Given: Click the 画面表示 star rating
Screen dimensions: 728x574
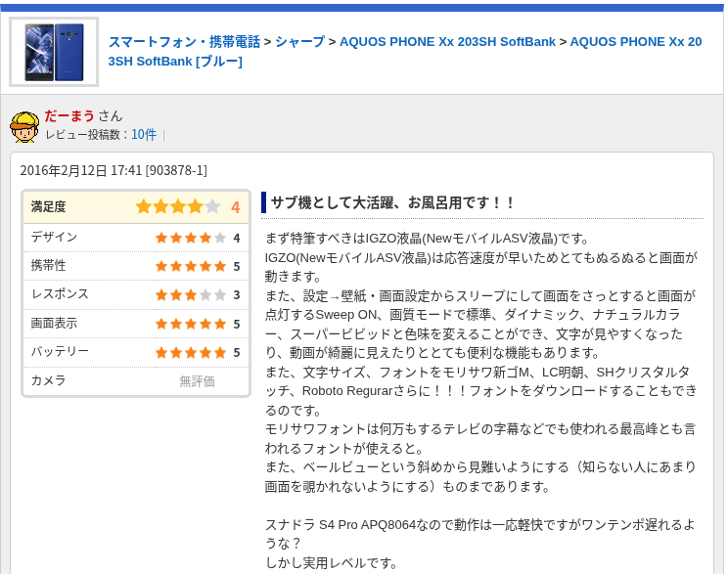Looking at the screenshot, I should pos(191,324).
